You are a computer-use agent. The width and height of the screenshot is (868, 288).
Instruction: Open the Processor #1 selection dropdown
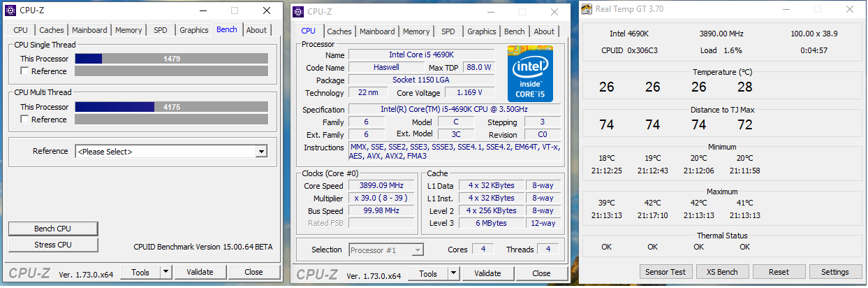click(x=418, y=250)
